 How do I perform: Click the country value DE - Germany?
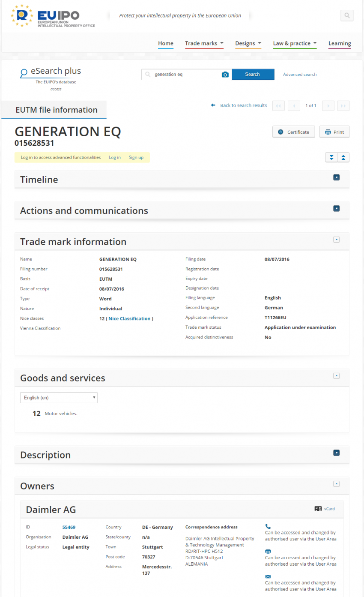(158, 527)
